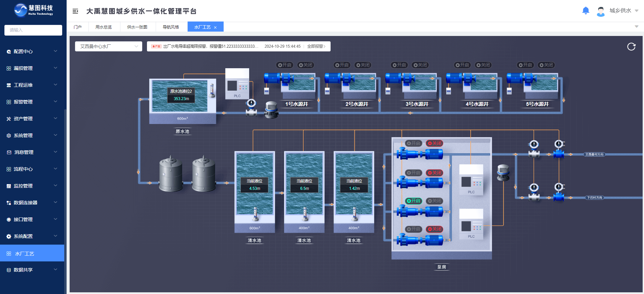The image size is (644, 294).
Task: Select 水厂工艺 in the sidebar
Action: pos(32,253)
